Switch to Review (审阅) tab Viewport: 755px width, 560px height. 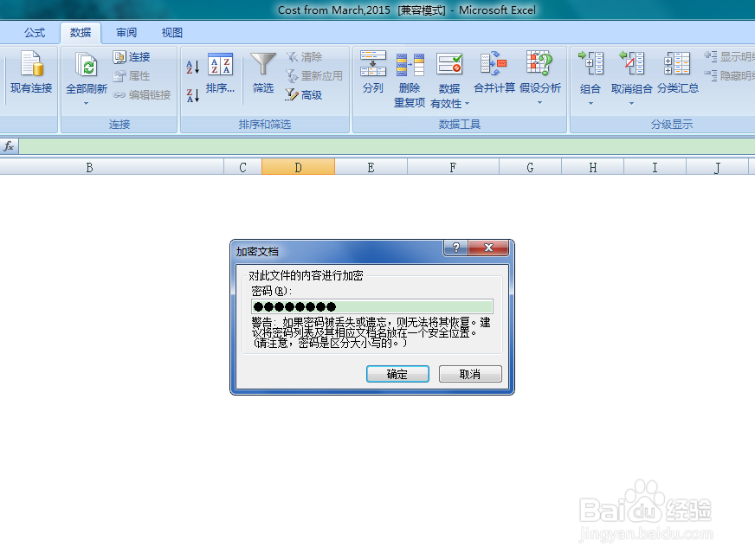point(126,33)
